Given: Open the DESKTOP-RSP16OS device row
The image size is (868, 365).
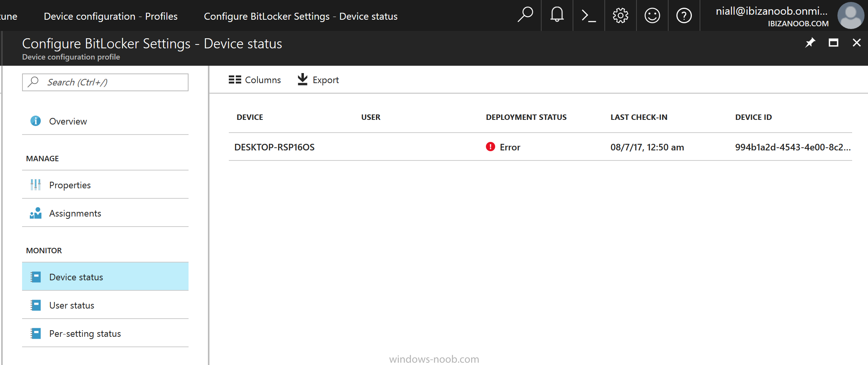Looking at the screenshot, I should click(540, 147).
